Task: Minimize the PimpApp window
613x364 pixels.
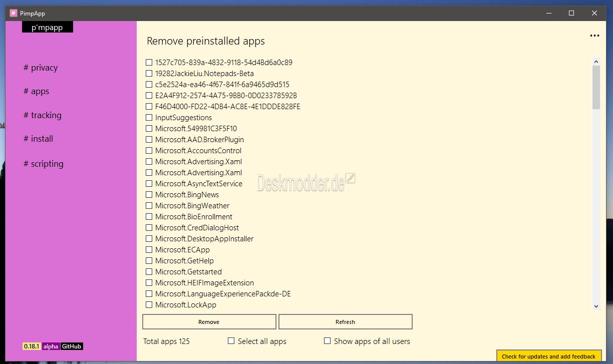Action: click(x=548, y=13)
